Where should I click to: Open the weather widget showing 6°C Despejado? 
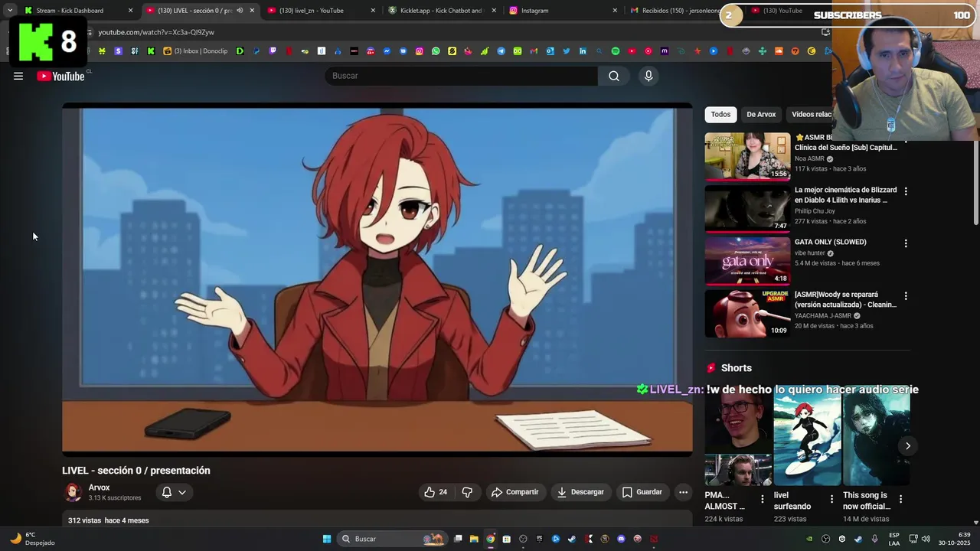click(x=32, y=539)
